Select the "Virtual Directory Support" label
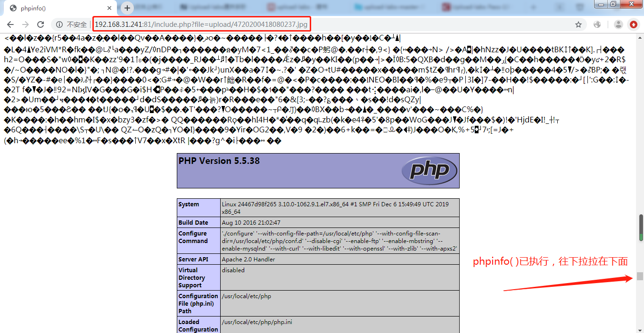644x333 pixels. click(x=191, y=277)
